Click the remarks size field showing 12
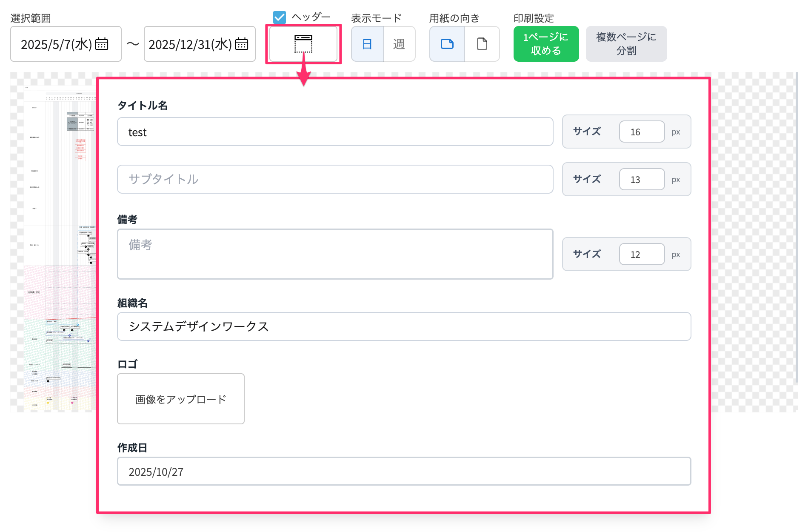This screenshot has width=811, height=532. 641,255
